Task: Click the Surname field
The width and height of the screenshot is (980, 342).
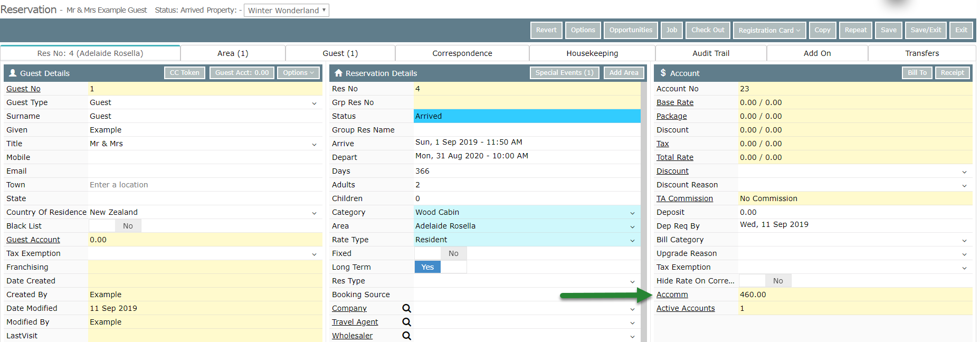Action: [x=205, y=116]
